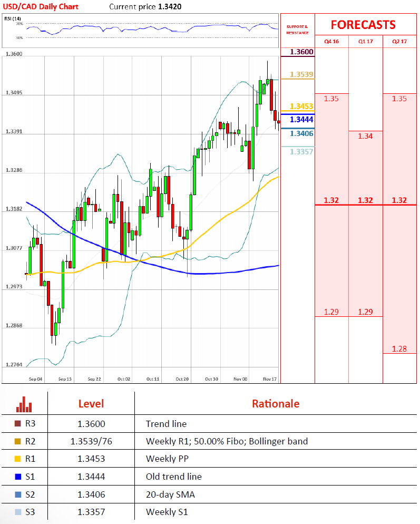Click the 1.3453 level marker in side column

click(x=301, y=106)
